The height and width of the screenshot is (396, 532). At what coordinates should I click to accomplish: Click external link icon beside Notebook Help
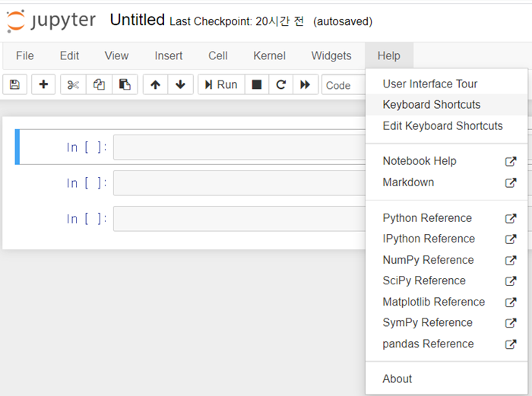(x=511, y=162)
